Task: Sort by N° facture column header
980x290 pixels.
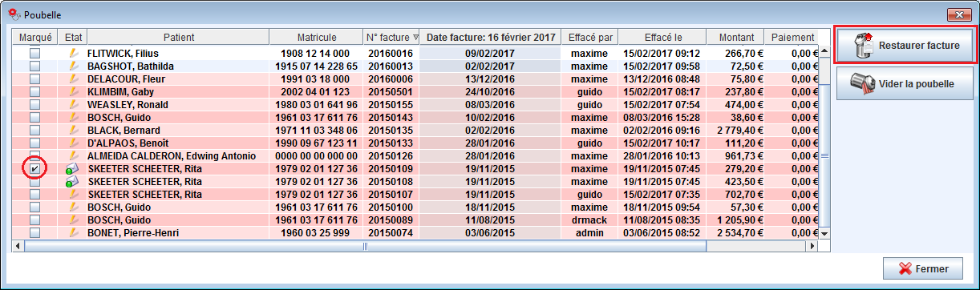Action: coord(391,37)
